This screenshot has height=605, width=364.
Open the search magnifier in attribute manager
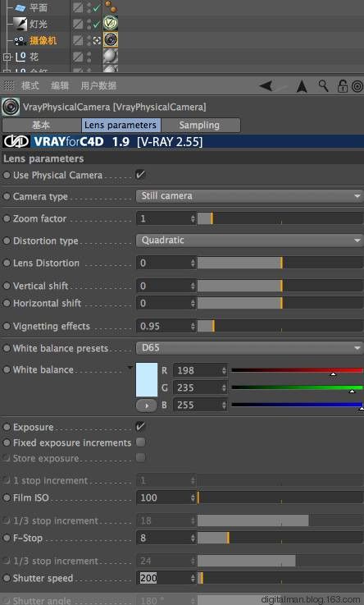pos(323,85)
